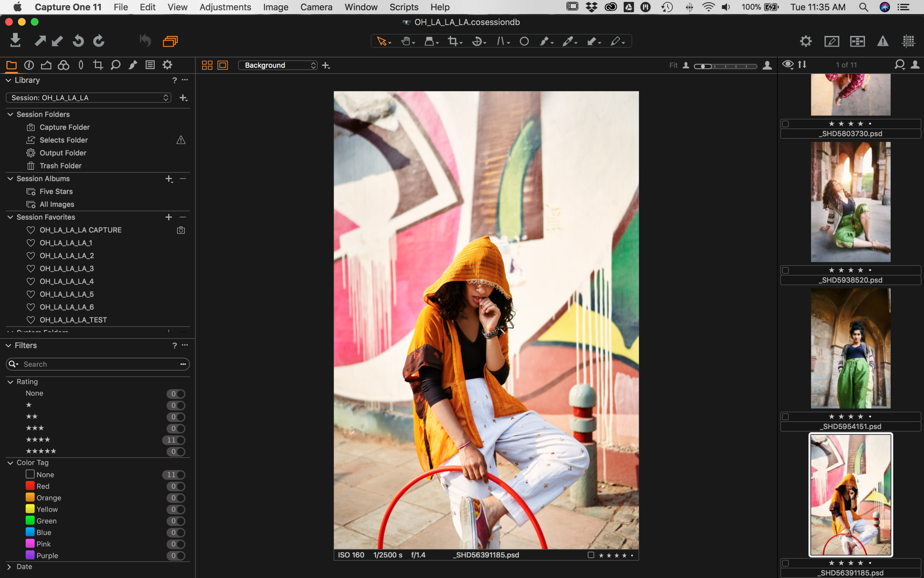Select OH_LA_LA_LA_3 favorite folder
The height and width of the screenshot is (578, 924).
pos(67,269)
